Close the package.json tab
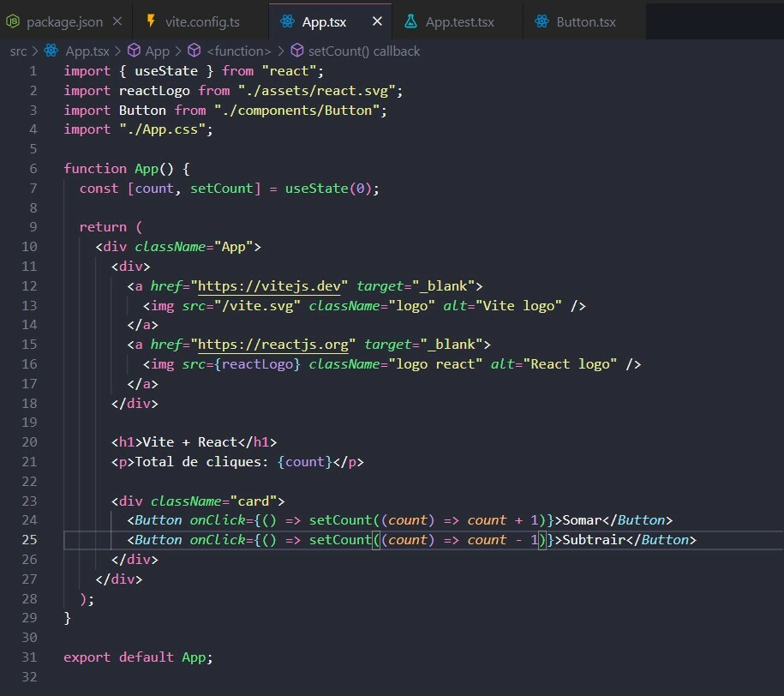The height and width of the screenshot is (696, 784). point(117,21)
